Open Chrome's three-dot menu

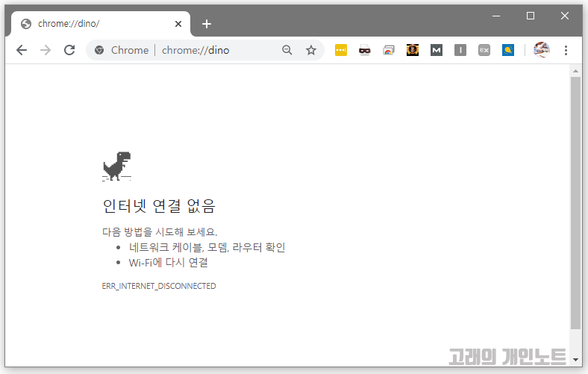(566, 50)
